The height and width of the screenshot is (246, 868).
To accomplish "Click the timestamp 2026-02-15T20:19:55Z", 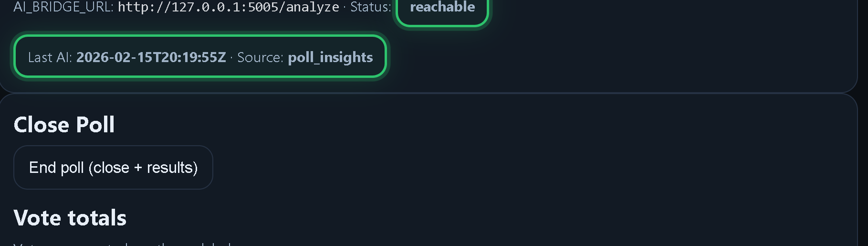I will [x=151, y=57].
